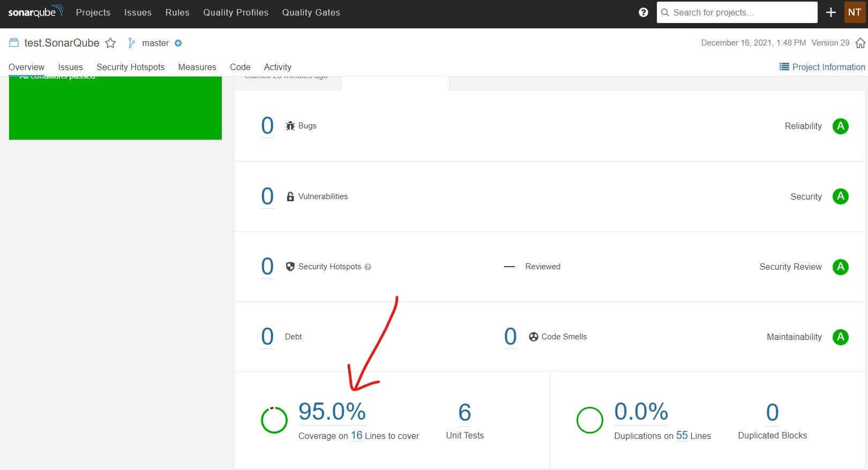This screenshot has height=470, width=868.
Task: Click the Maintainability A rating badge
Action: pos(840,337)
